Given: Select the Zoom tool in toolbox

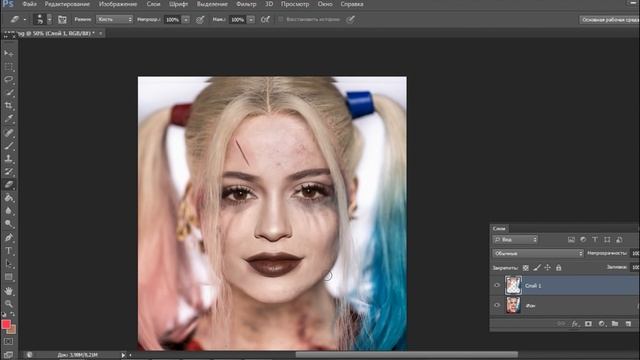Looking at the screenshot, I should [9, 304].
